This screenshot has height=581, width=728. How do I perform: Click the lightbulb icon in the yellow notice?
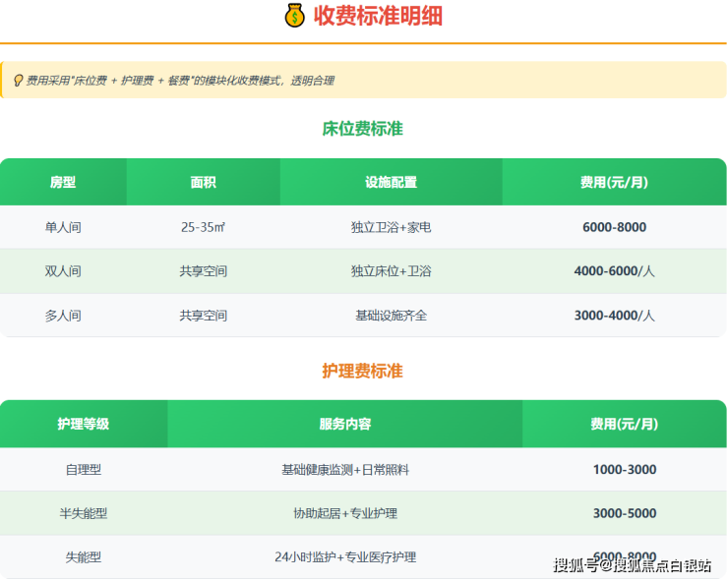point(17,81)
